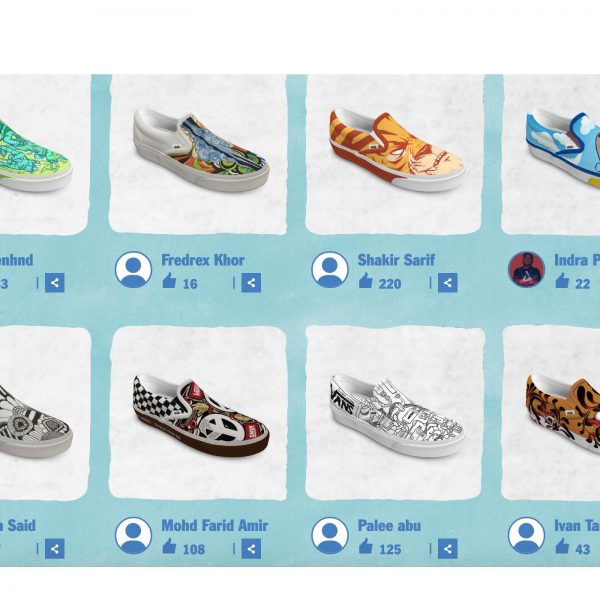
Task: Share Shakir Sarif's shoe design
Action: 448,282
